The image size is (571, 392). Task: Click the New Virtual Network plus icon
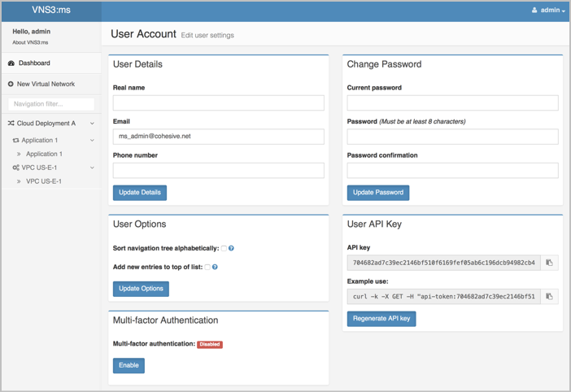(11, 84)
